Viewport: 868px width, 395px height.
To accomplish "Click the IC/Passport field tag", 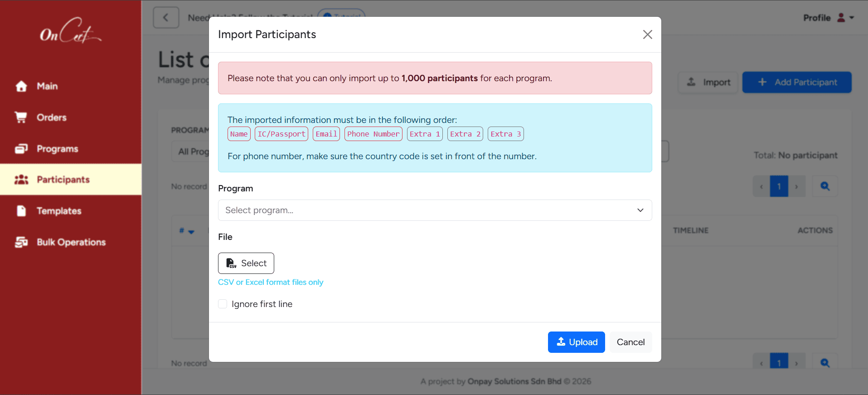I will 281,134.
